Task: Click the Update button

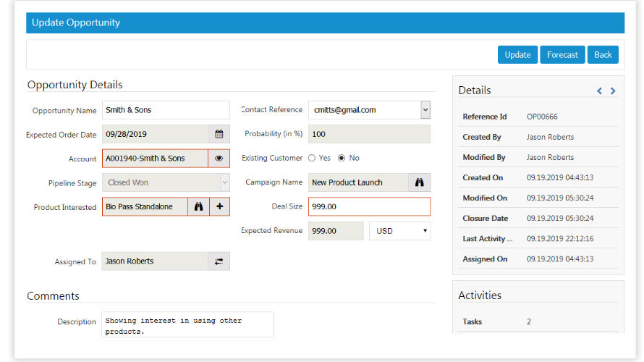Action: click(517, 55)
